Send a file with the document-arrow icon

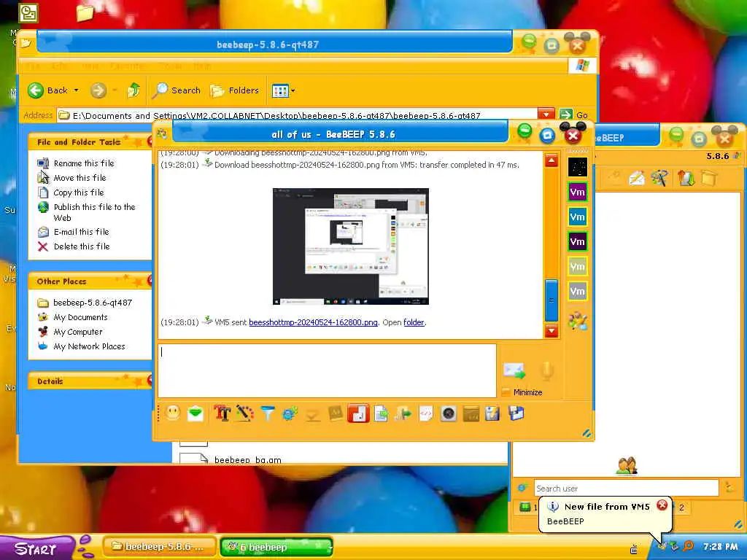pyautogui.click(x=381, y=413)
